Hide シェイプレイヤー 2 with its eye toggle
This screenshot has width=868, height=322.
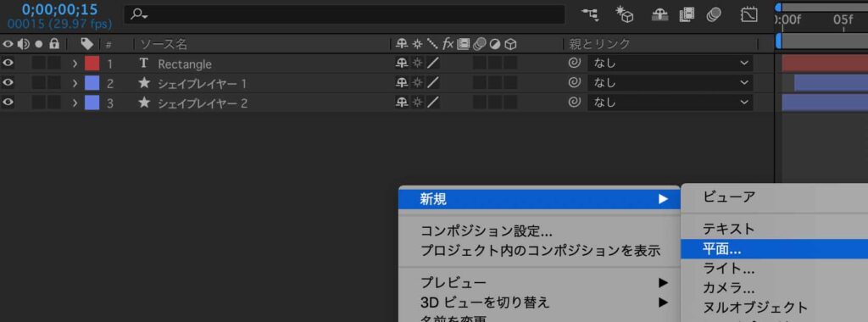8,103
